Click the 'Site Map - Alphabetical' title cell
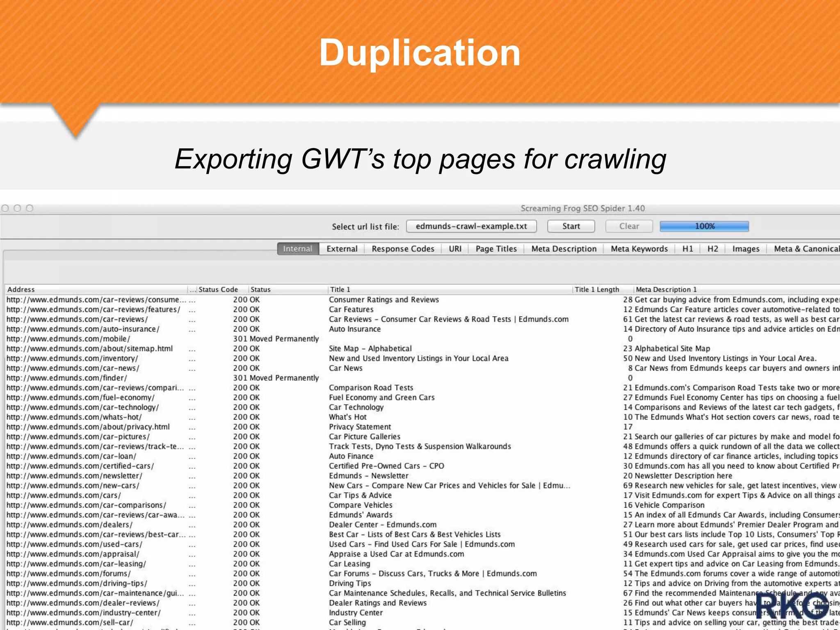 click(370, 349)
